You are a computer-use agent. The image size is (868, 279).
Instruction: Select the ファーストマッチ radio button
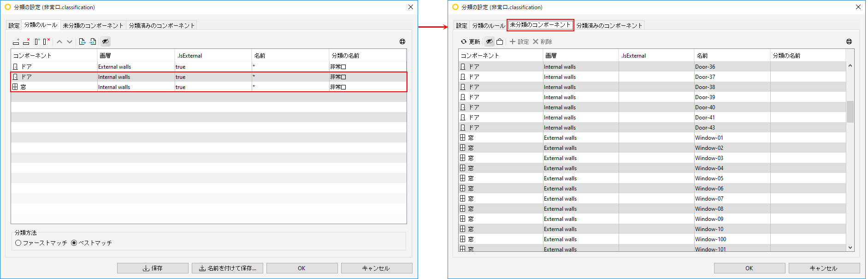pyautogui.click(x=41, y=243)
